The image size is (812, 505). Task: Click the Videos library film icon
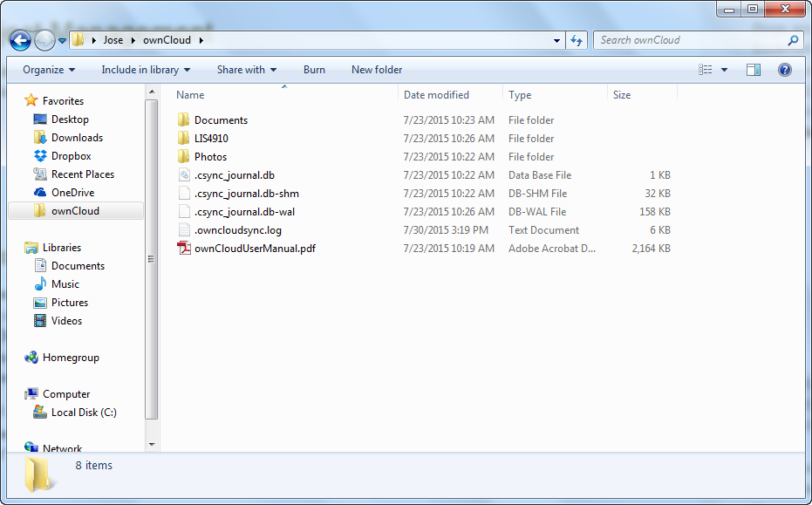point(40,321)
